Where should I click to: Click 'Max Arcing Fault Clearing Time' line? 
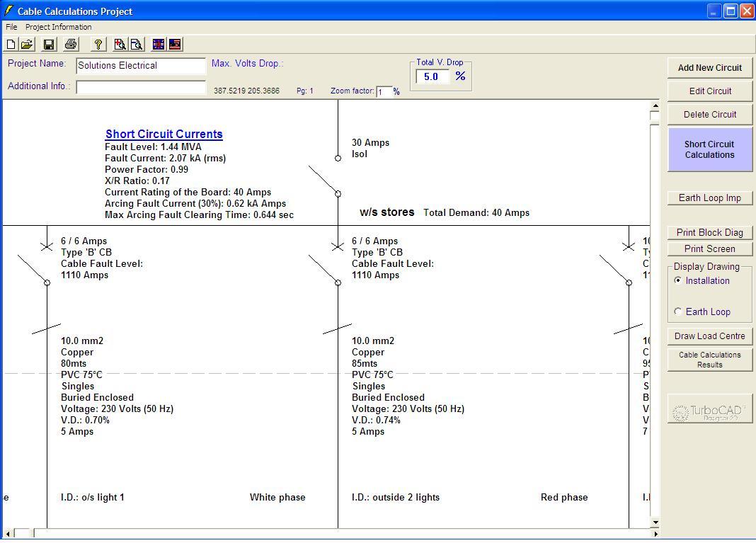199,215
